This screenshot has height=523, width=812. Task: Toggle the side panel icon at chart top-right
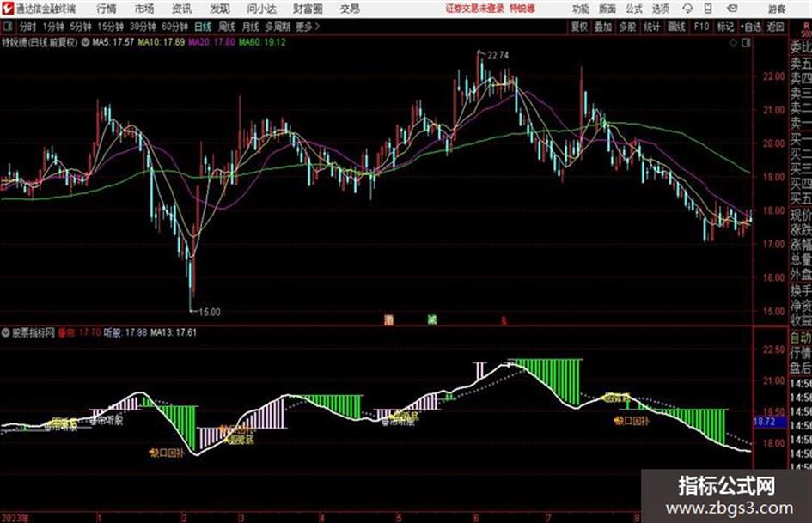click(746, 43)
